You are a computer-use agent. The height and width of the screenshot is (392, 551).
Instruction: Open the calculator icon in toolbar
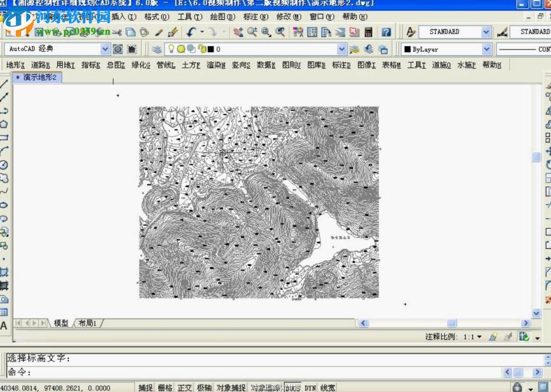click(x=369, y=32)
